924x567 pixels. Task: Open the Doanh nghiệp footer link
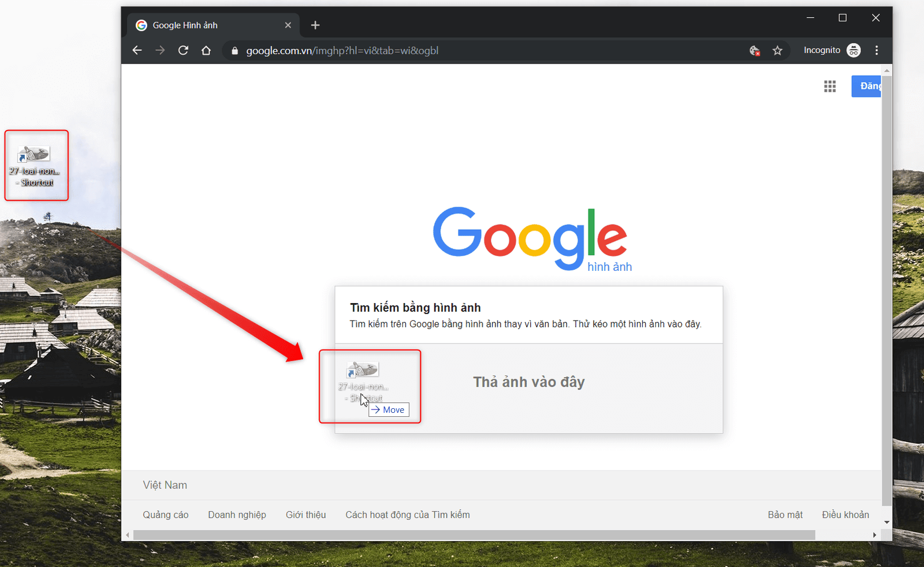[x=237, y=515]
